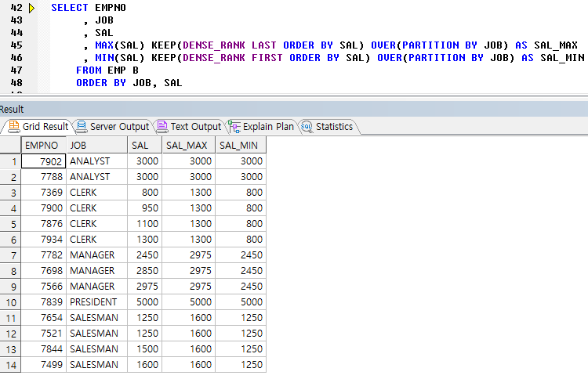The width and height of the screenshot is (588, 379).
Task: Click the SAL cell 1500
Action: 145,349
